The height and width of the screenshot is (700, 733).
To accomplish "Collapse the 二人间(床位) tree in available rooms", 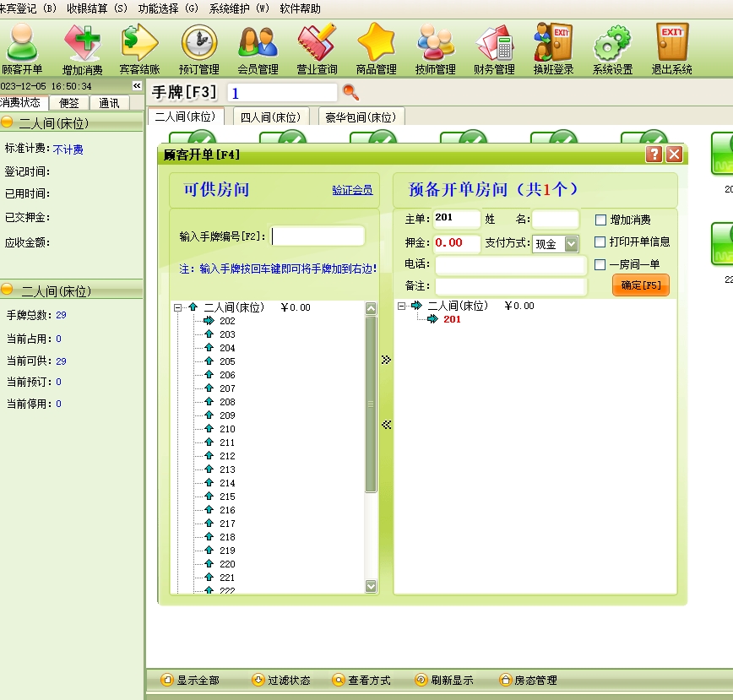I will pyautogui.click(x=178, y=308).
